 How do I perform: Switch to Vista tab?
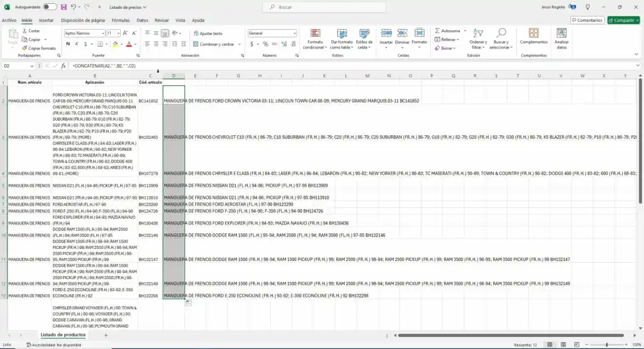pyautogui.click(x=180, y=20)
